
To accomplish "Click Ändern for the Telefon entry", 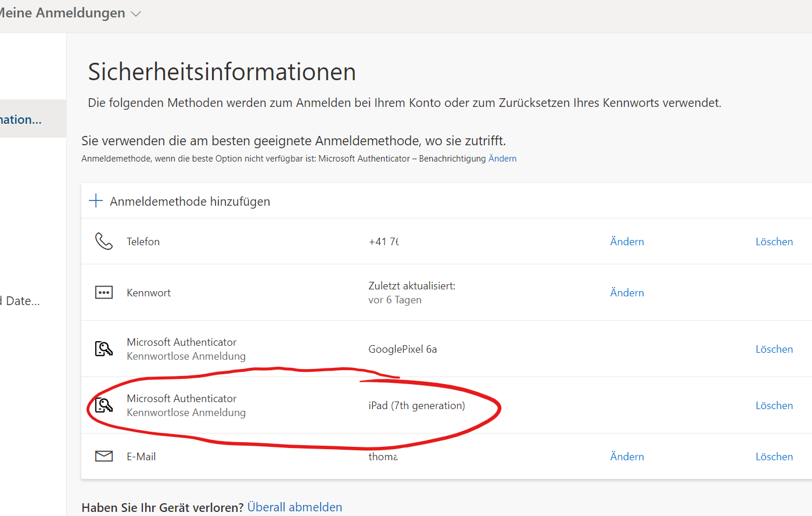I will pyautogui.click(x=627, y=242).
